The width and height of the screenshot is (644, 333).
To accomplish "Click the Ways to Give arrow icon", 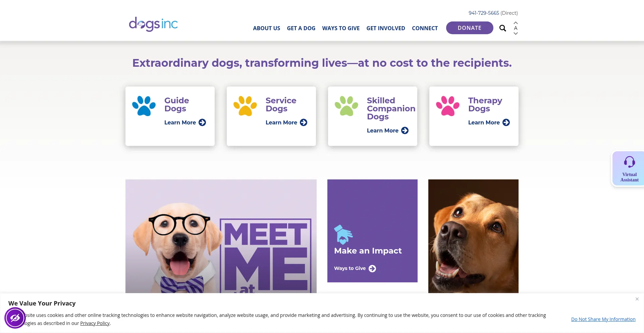I will point(372,269).
